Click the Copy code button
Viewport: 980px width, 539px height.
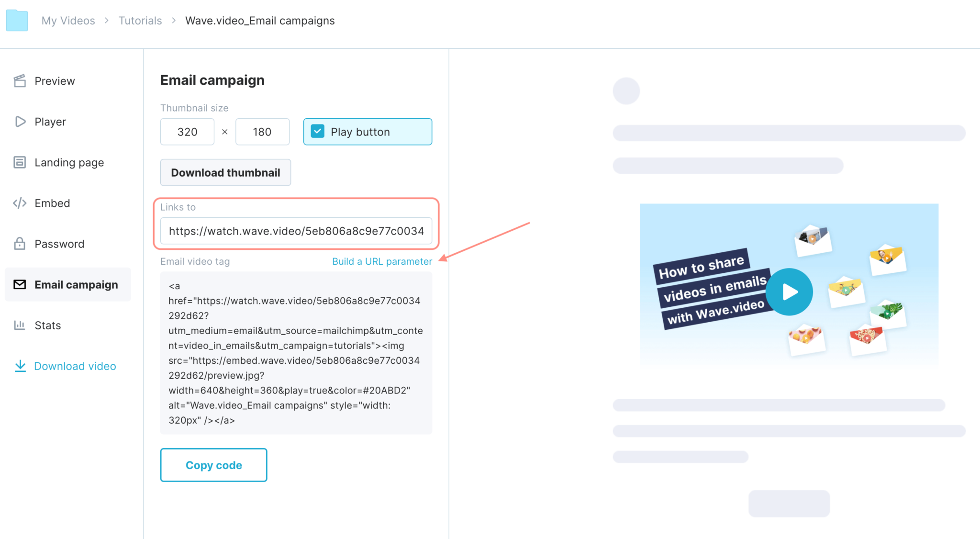point(213,465)
